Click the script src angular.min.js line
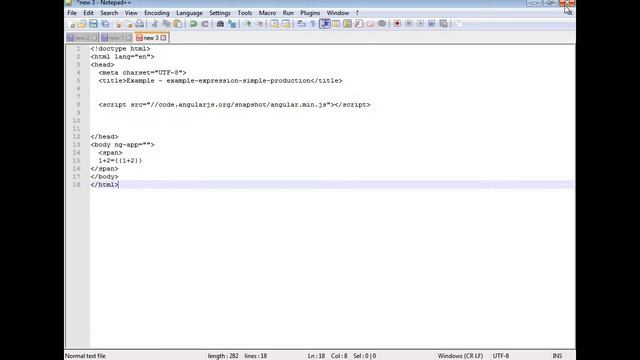 [234, 104]
